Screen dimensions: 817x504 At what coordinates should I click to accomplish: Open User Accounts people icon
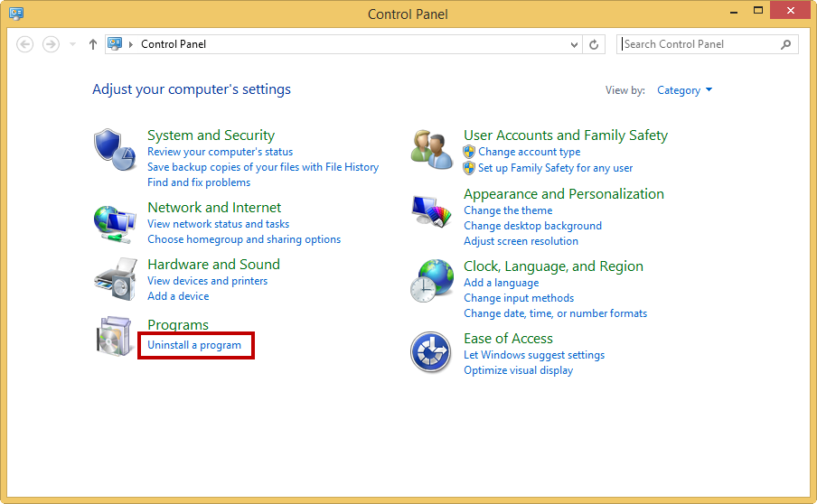tap(431, 150)
